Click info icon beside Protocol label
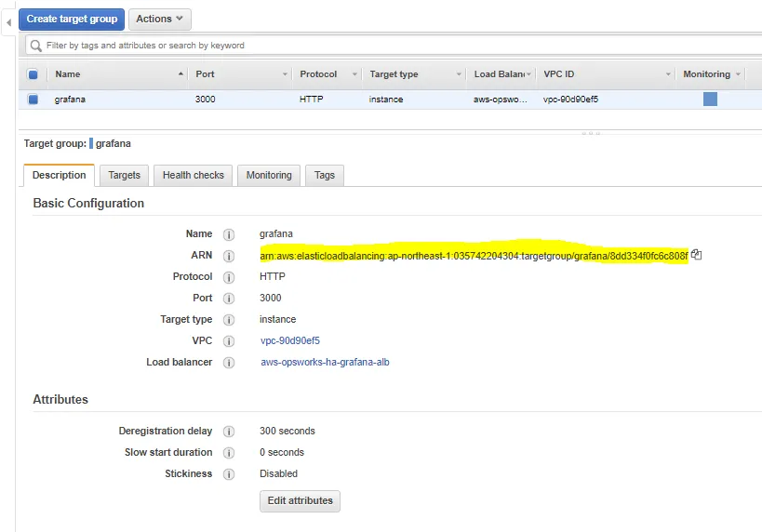Screen dimensions: 762x532 pos(229,277)
